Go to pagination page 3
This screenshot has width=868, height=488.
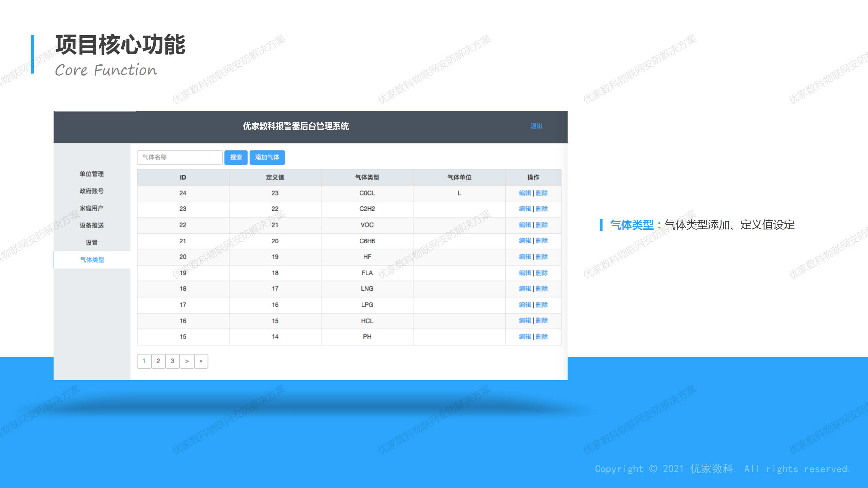pos(173,361)
